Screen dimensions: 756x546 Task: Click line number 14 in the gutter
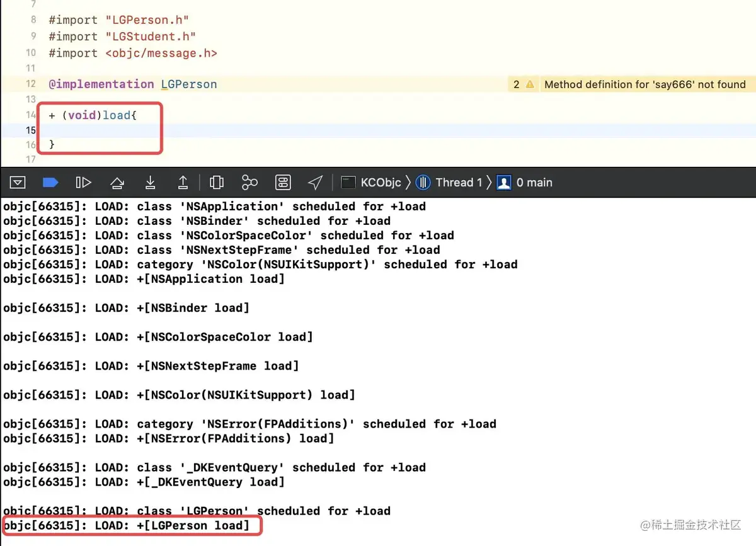pos(31,115)
